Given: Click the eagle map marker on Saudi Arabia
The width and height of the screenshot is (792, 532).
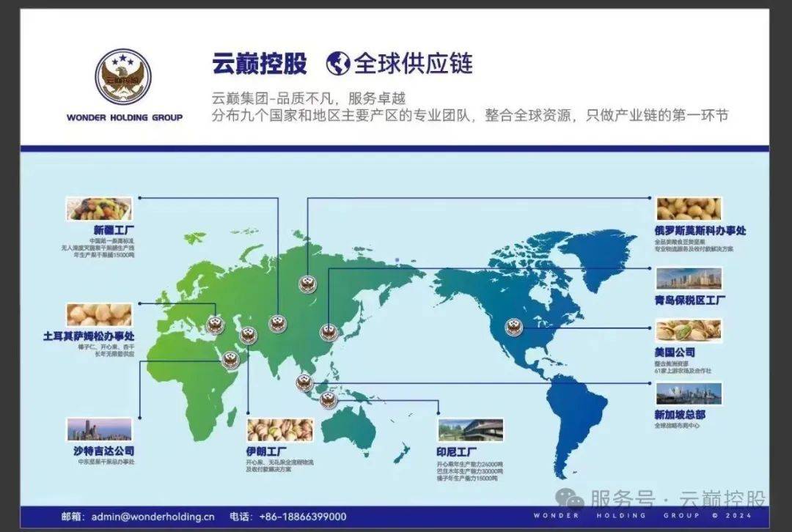Looking at the screenshot, I should click(x=231, y=361).
